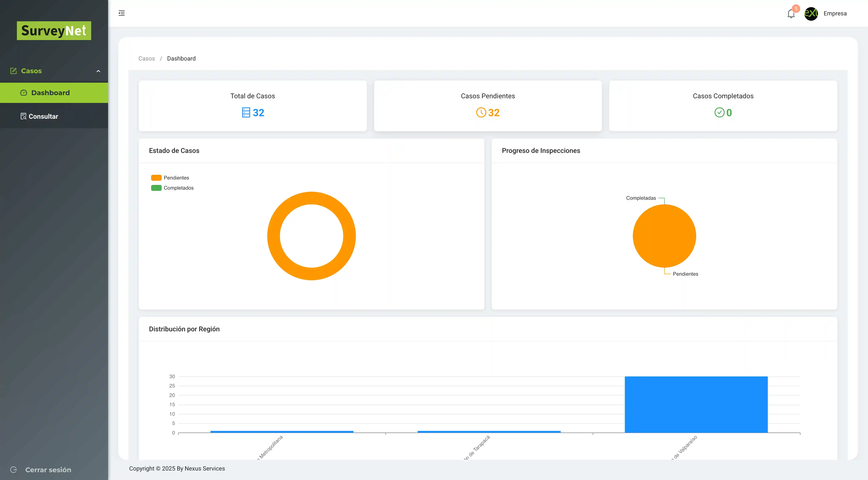Screen dimensions: 868x480
Task: Click the Empresa profile avatar
Action: (x=811, y=13)
